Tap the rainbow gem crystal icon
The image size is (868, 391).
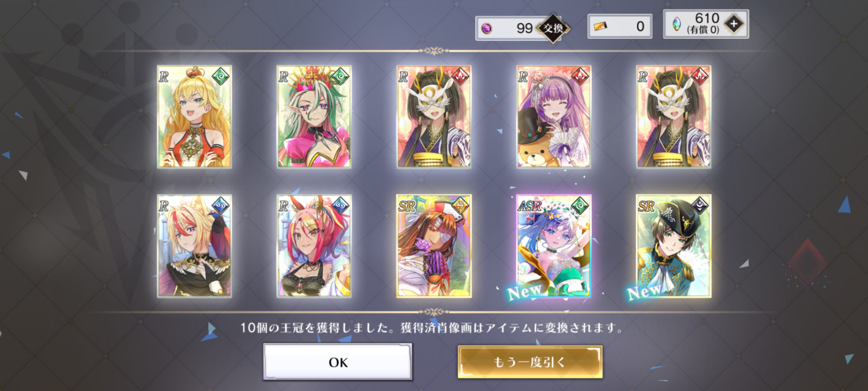pos(676,24)
